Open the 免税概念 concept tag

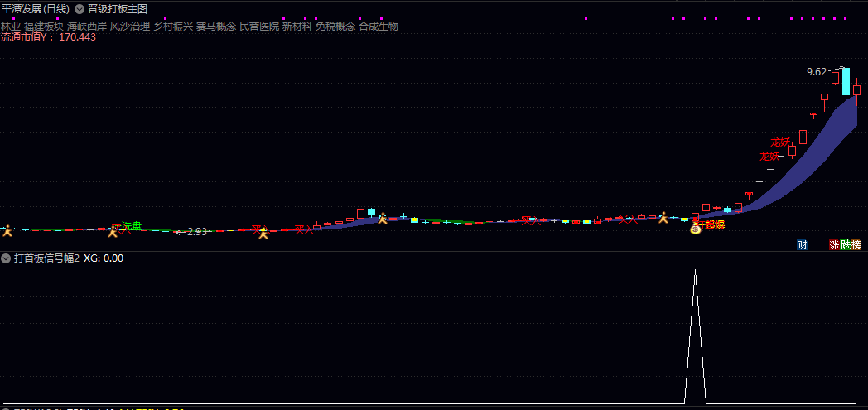[335, 26]
